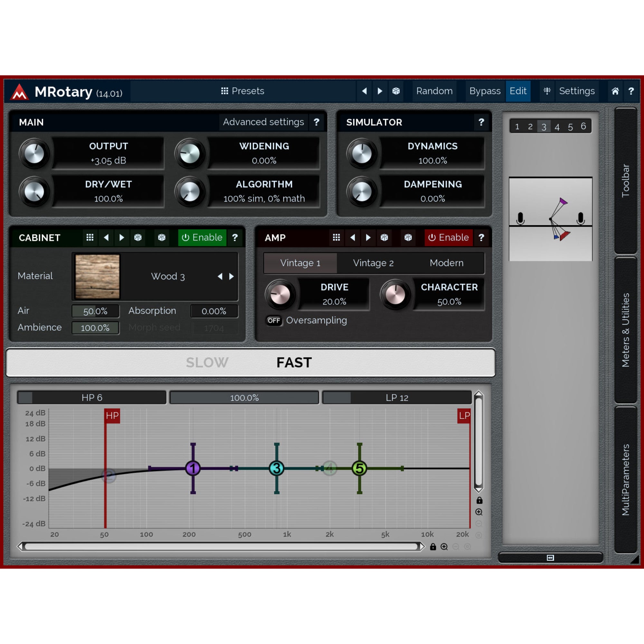Viewport: 644px width, 644px height.
Task: Open help for the MAIN panel
Action: tap(316, 122)
